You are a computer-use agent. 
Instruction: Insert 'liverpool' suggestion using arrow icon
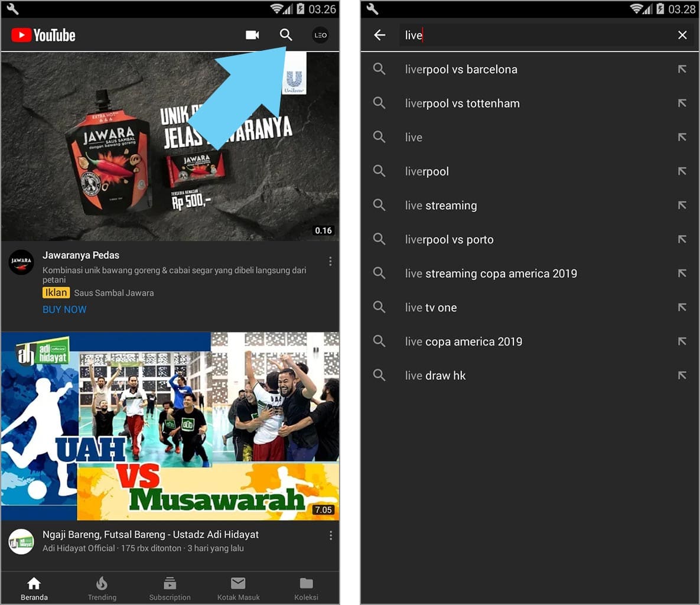tap(682, 171)
